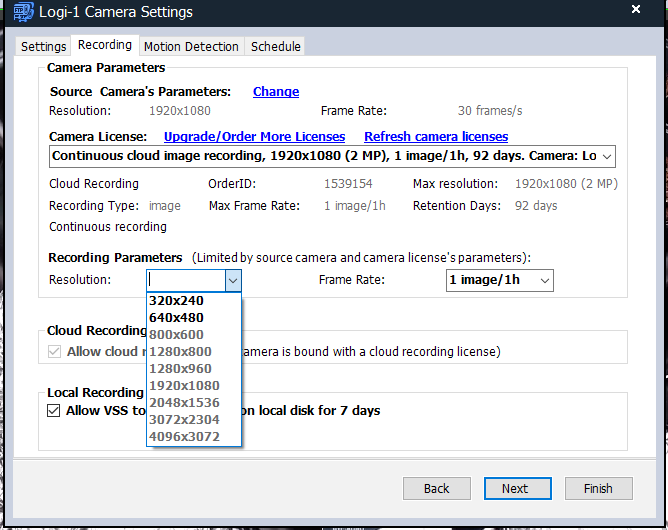Pick 1920x1080 in the resolution list
Image resolution: width=668 pixels, height=530 pixels.
[184, 386]
